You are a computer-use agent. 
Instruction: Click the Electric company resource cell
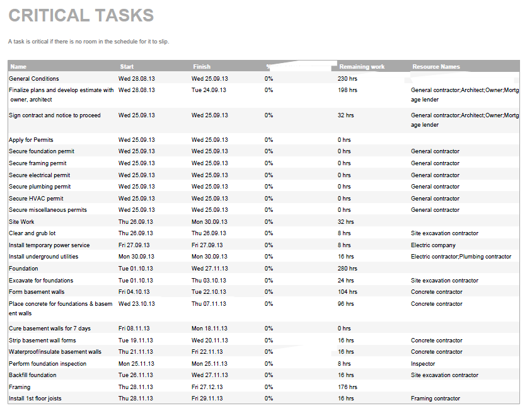pos(433,245)
